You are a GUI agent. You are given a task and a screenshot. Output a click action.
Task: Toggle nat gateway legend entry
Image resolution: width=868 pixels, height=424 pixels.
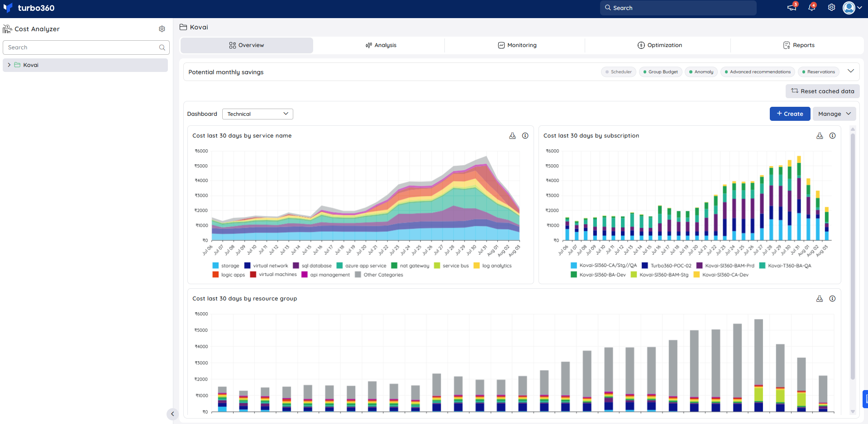(x=410, y=266)
